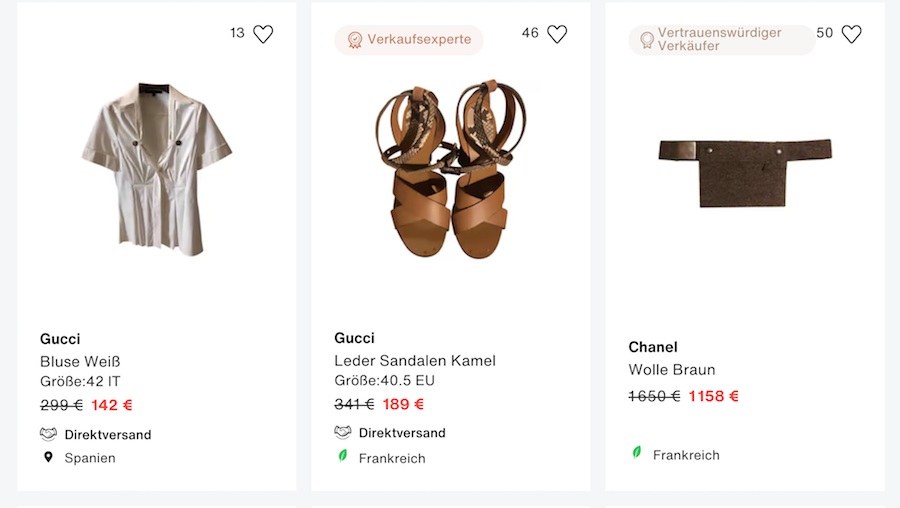The image size is (900, 508).
Task: Click green leaf icon on sandals card
Action: point(343,456)
